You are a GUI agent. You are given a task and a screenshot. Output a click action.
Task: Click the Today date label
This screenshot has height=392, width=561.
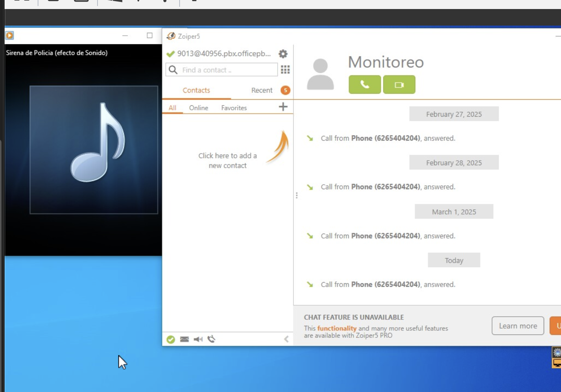[454, 260]
